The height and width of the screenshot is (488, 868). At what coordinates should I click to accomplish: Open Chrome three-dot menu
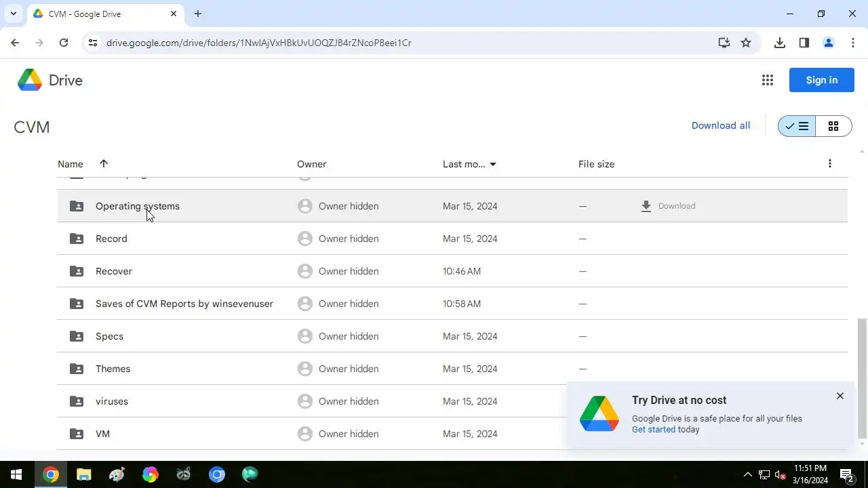[853, 43]
